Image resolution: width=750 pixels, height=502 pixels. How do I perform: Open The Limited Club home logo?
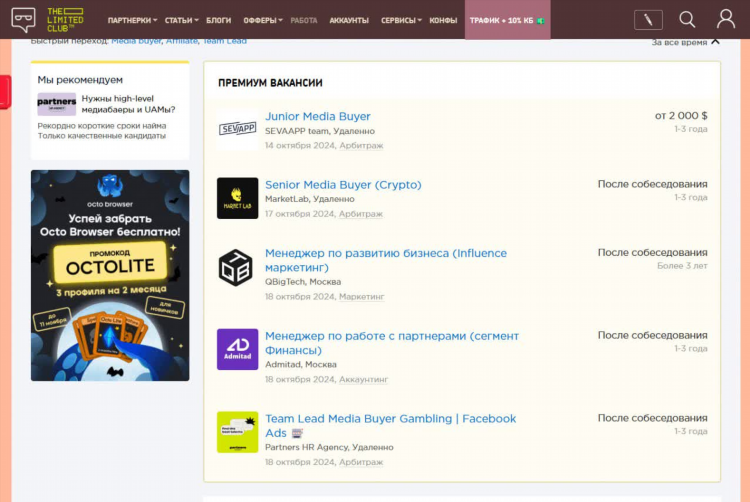tap(66, 20)
